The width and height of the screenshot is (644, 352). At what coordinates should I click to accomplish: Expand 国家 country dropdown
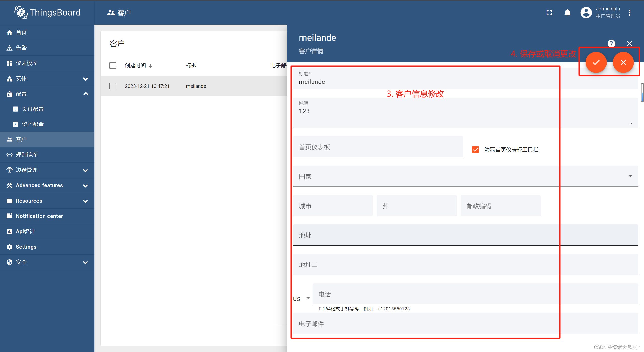click(x=630, y=176)
